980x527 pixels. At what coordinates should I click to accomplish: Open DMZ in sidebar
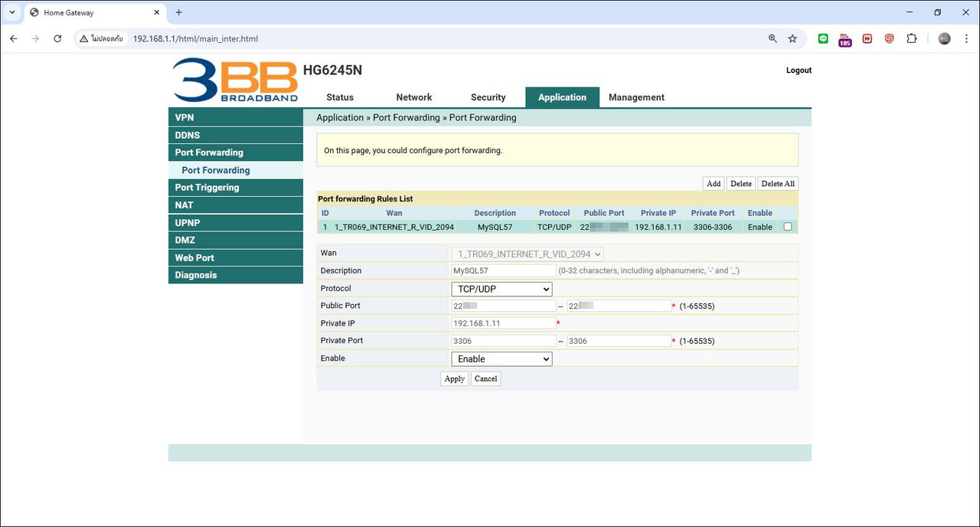(236, 241)
